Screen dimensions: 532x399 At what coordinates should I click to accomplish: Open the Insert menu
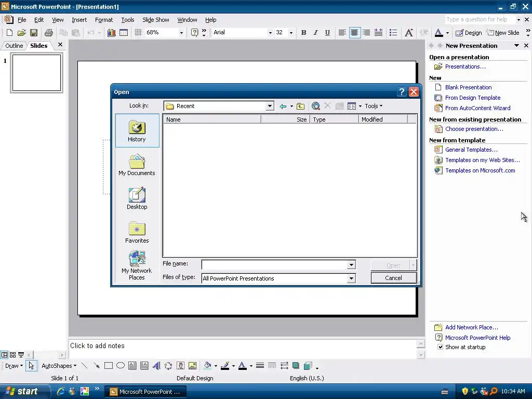tap(79, 20)
